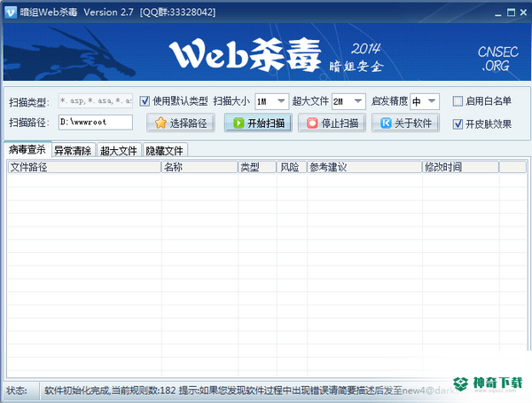
Task: Open 扫描大小 dropdown showing 1M
Action: coord(272,101)
